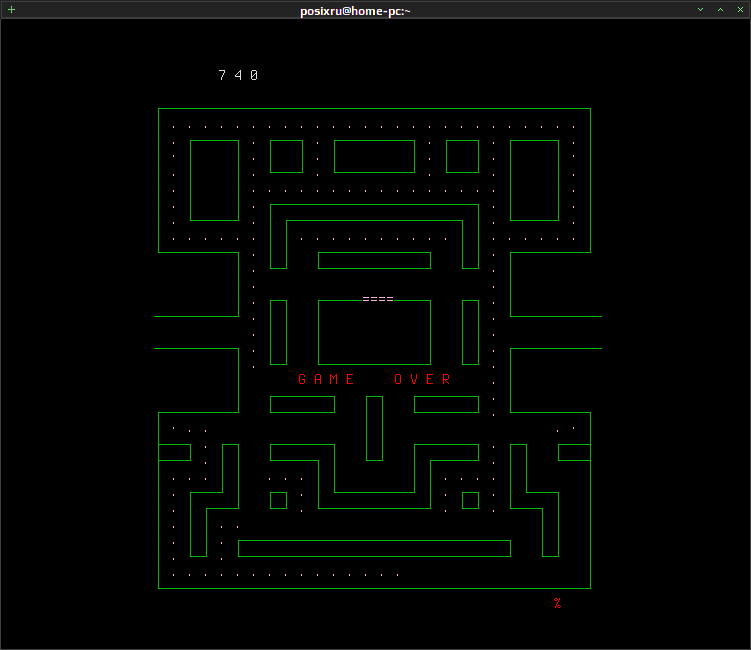This screenshot has width=751, height=650.
Task: Click the wide rectangle block at top center
Action: 375,157
